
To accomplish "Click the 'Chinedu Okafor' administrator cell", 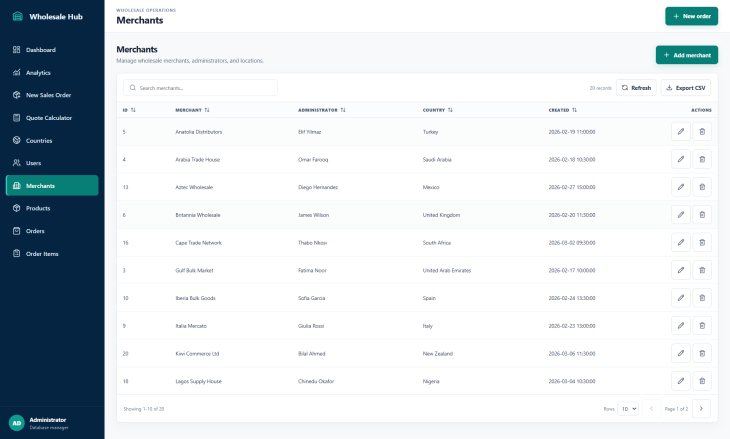I will (x=316, y=381).
